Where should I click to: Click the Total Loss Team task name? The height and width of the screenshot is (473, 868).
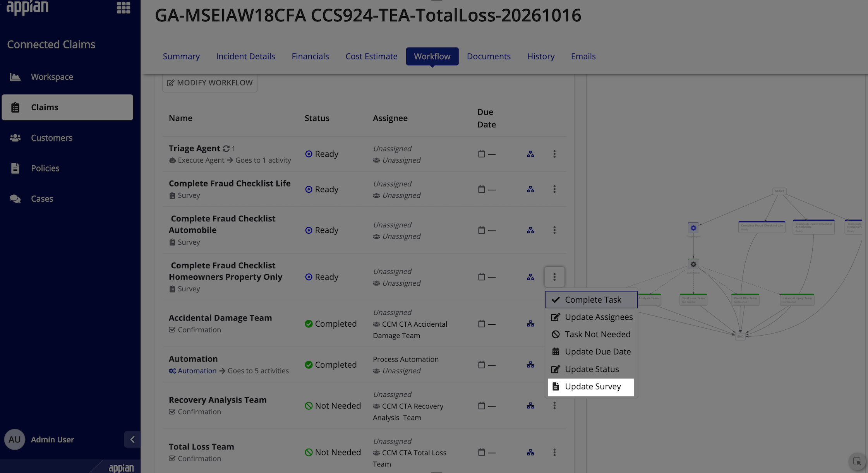(201, 447)
